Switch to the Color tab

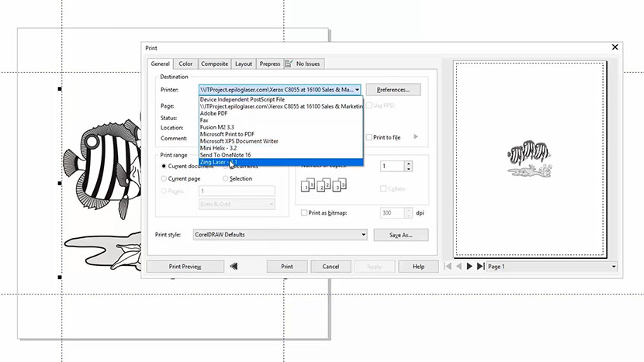(x=185, y=64)
